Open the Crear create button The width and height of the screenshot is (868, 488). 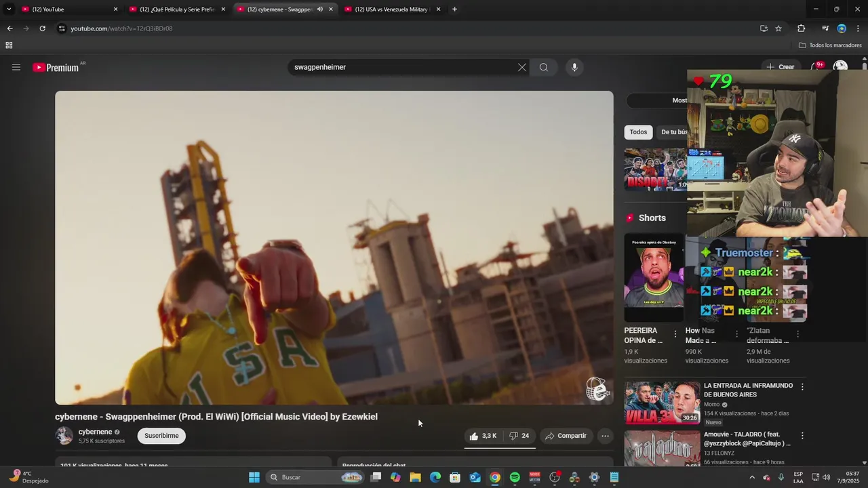pos(781,67)
